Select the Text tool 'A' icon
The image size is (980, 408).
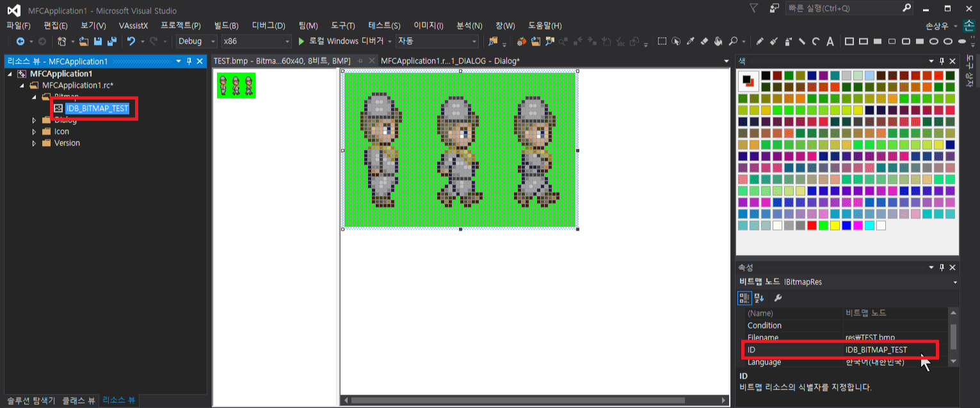(830, 42)
